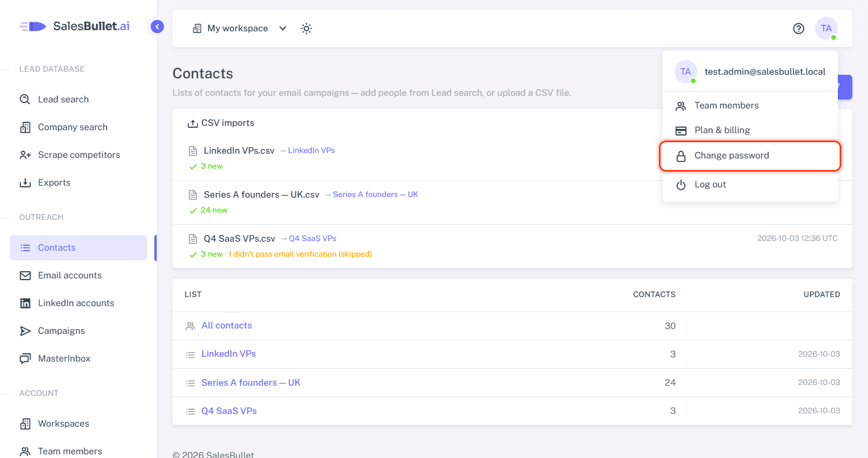
Task: Click the 24 new status text
Action: [x=214, y=210]
